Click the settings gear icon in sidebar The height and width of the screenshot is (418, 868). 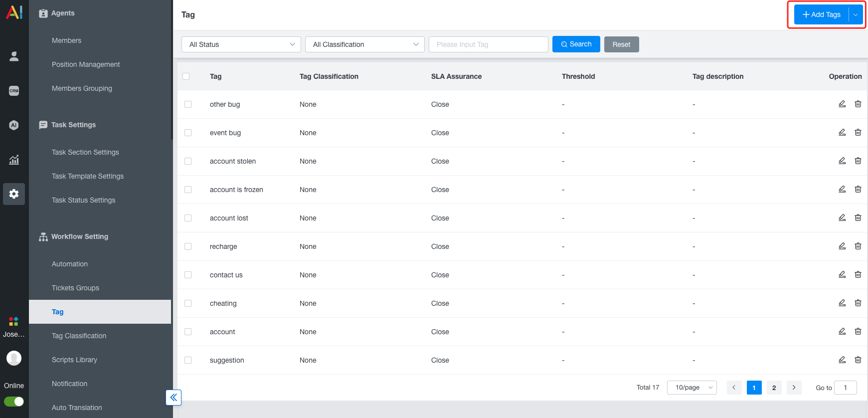(14, 194)
